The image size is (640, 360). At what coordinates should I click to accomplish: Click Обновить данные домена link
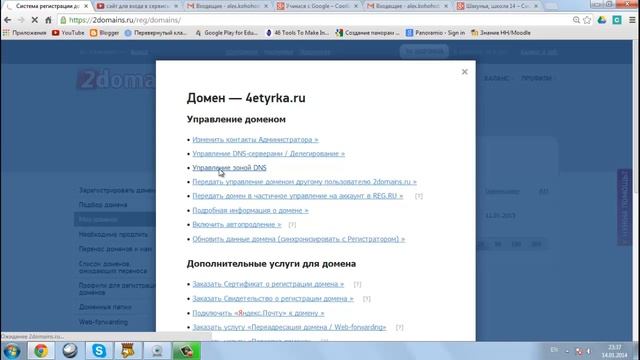pos(299,239)
